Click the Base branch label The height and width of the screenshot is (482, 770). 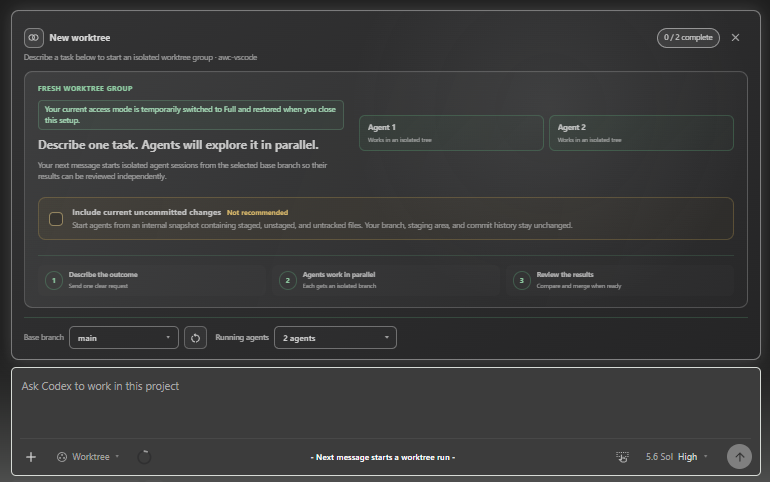[44, 338]
